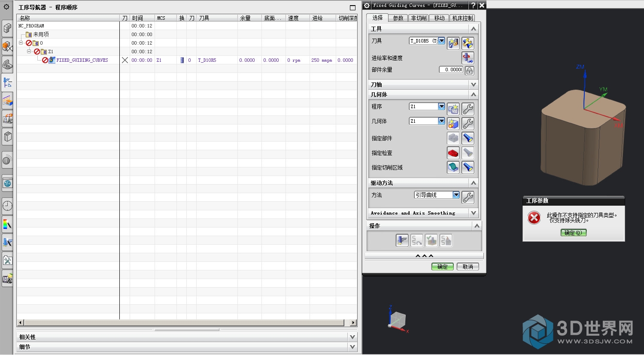Collapse the 工具 section
The height and width of the screenshot is (355, 644).
(x=474, y=29)
